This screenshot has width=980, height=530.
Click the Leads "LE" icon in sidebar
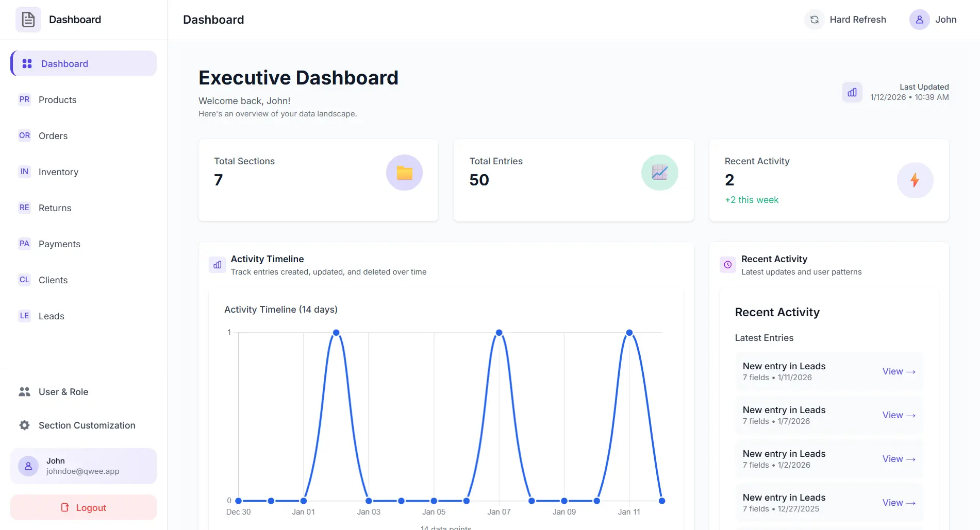[24, 316]
